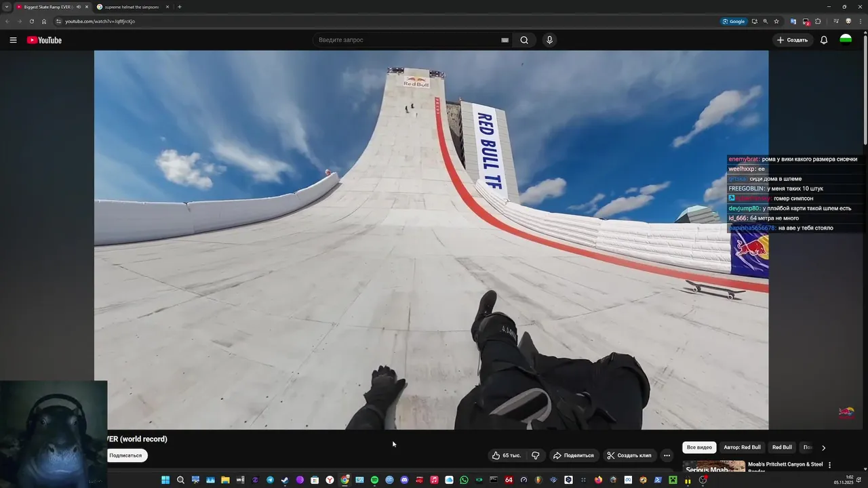This screenshot has height=488, width=868.
Task: Start voice search with the microphone icon
Action: click(x=549, y=40)
